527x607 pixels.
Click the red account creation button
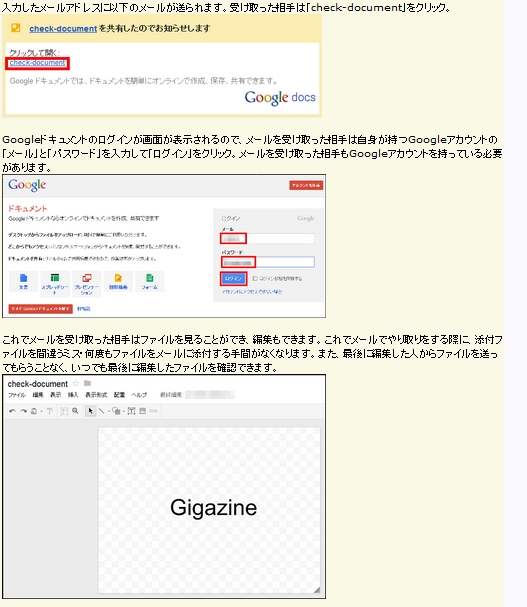coord(306,185)
